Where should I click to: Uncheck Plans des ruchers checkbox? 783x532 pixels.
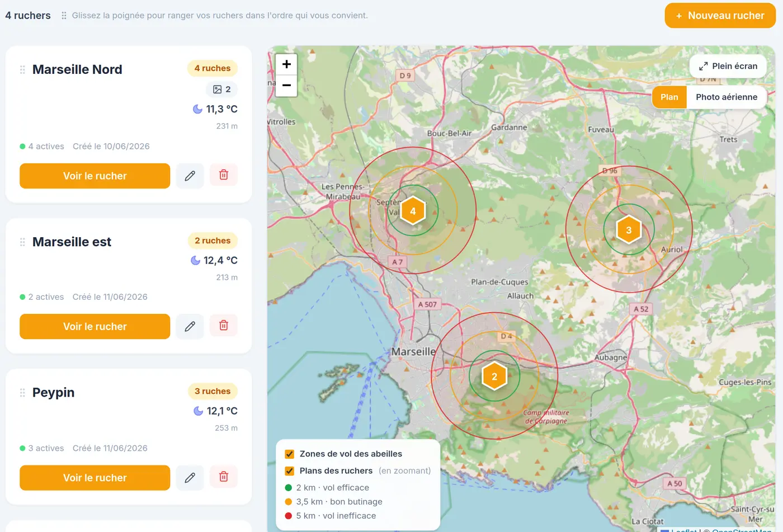click(x=290, y=471)
